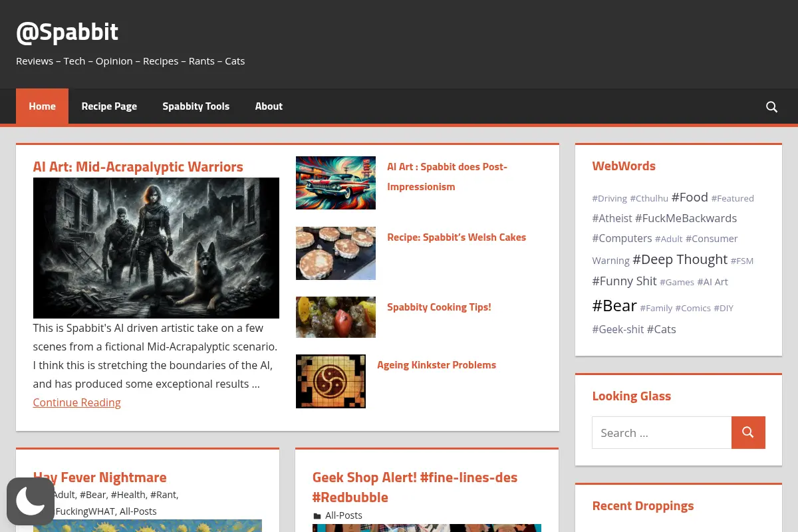Click the post-impressionism car thumbnail

click(x=336, y=183)
